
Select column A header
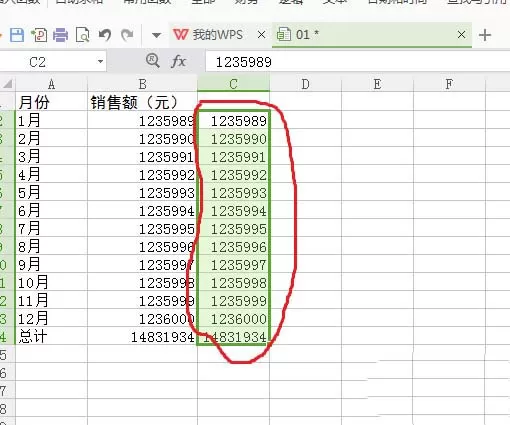tap(51, 84)
